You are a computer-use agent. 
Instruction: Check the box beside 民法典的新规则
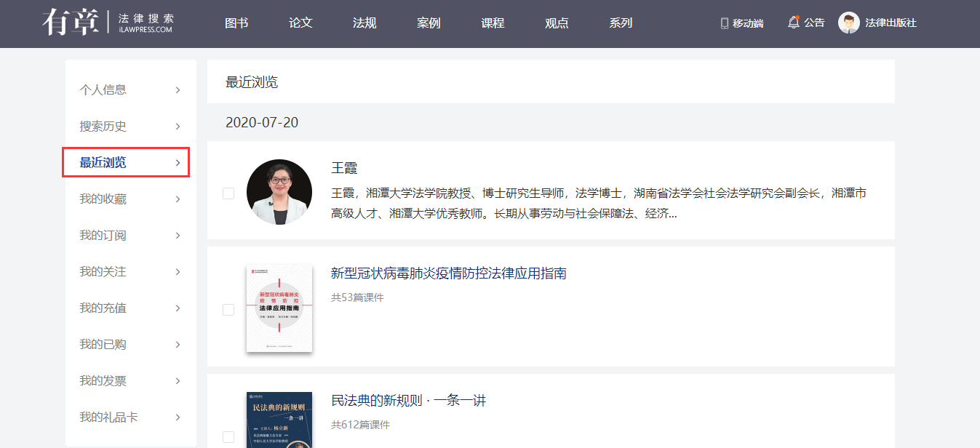(228, 436)
